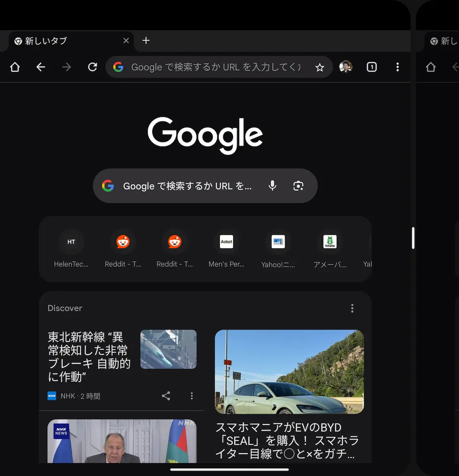Select the tab in the right-side window
The image size is (459, 476).
coord(442,41)
